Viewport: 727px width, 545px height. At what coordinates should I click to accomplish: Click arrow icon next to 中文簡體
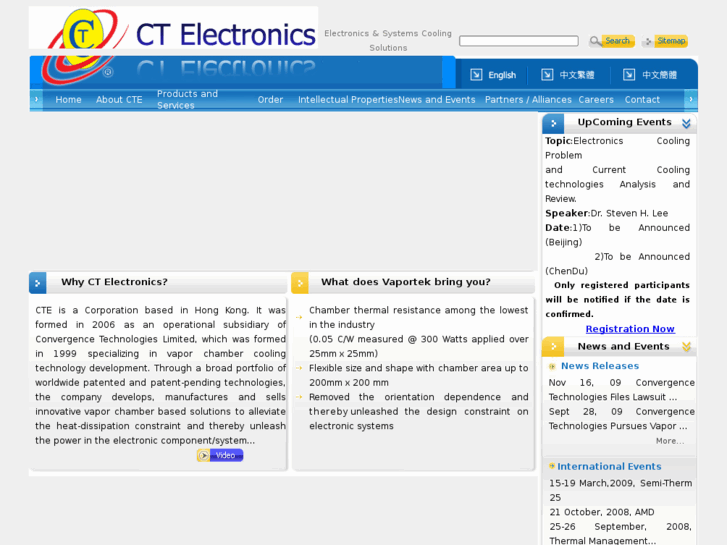tap(629, 75)
